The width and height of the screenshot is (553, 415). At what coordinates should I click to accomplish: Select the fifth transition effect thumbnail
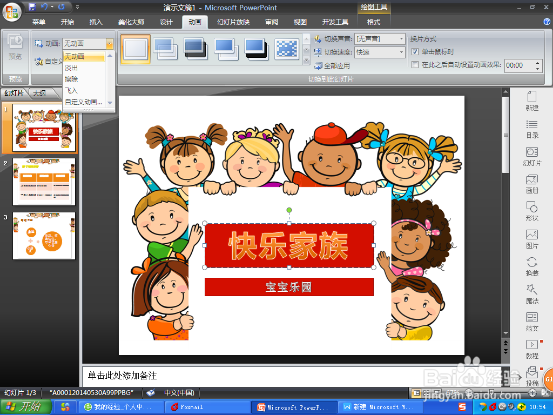pos(256,49)
